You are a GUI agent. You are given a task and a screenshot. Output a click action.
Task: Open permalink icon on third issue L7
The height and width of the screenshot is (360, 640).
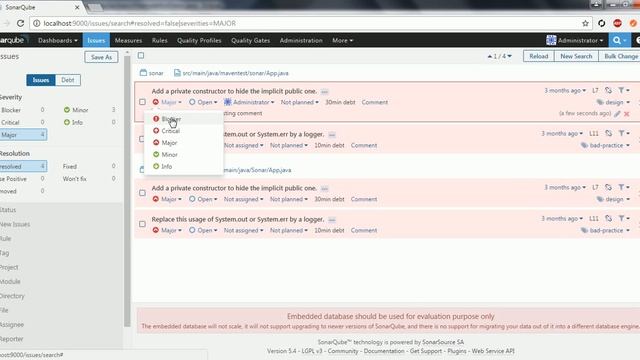pyautogui.click(x=608, y=187)
